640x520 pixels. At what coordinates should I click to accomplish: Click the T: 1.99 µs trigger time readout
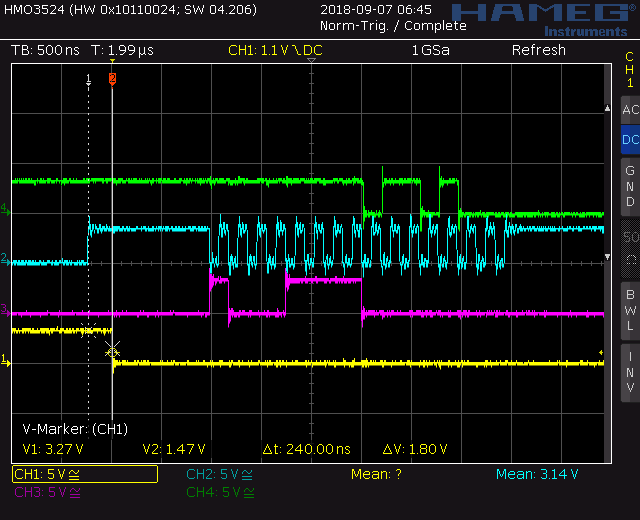(x=122, y=50)
